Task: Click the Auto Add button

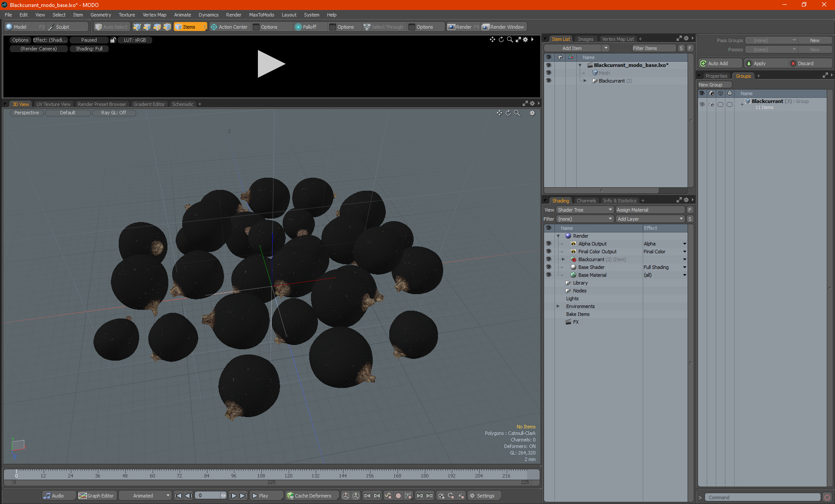Action: [x=720, y=63]
